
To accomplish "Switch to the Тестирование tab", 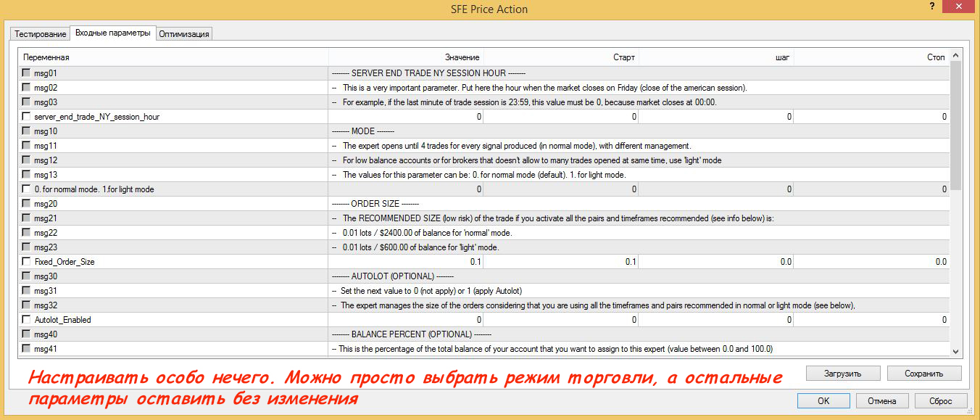I will (40, 34).
